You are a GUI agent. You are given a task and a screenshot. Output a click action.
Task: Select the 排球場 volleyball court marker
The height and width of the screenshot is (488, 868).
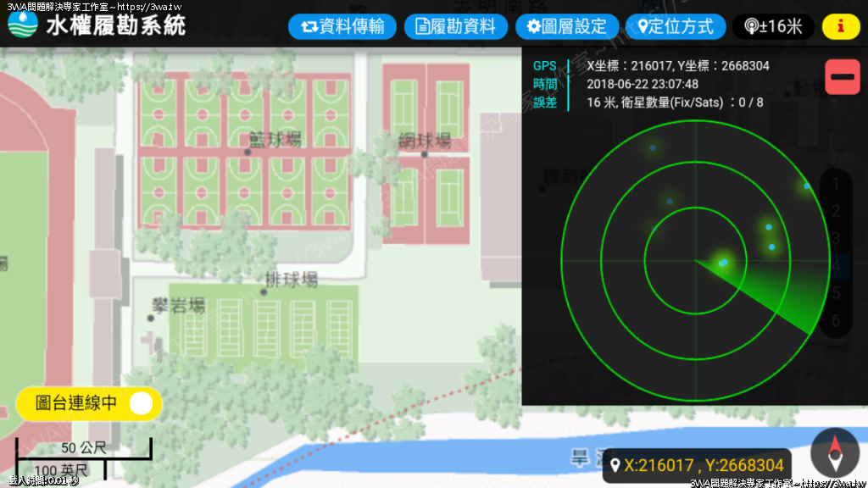click(264, 291)
